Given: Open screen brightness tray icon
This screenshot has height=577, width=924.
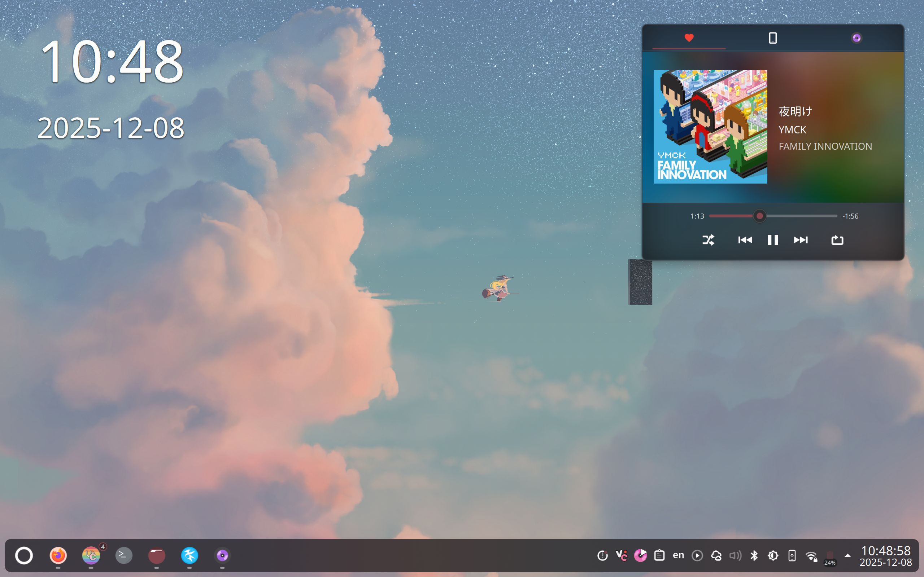Looking at the screenshot, I should (x=773, y=556).
